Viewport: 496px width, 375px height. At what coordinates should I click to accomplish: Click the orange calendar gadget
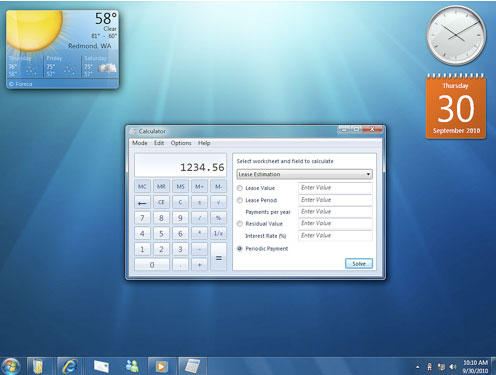tap(456, 107)
